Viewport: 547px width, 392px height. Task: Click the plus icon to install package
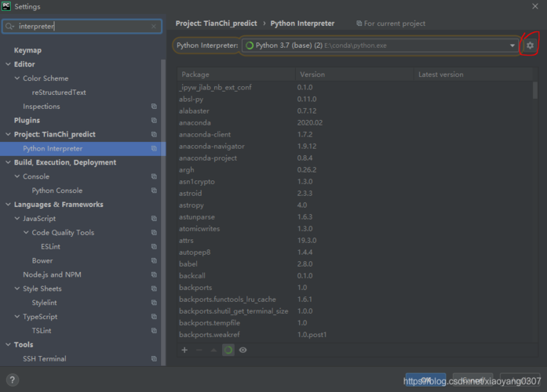tap(184, 350)
